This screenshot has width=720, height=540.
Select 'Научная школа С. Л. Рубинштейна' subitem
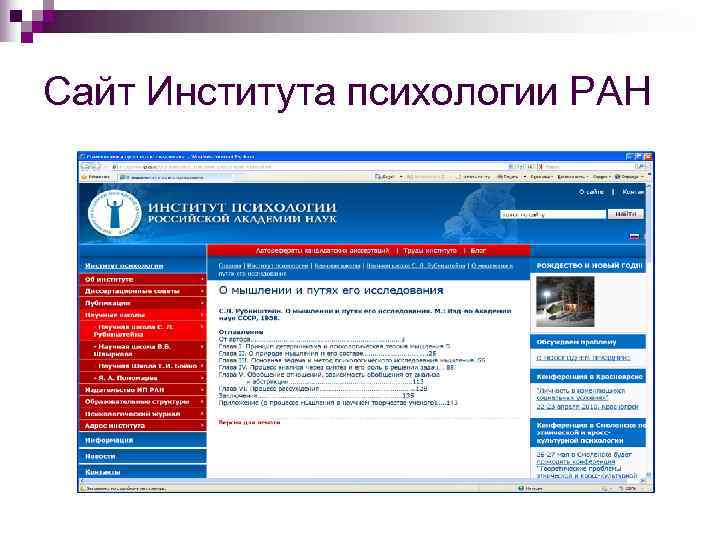click(x=142, y=331)
